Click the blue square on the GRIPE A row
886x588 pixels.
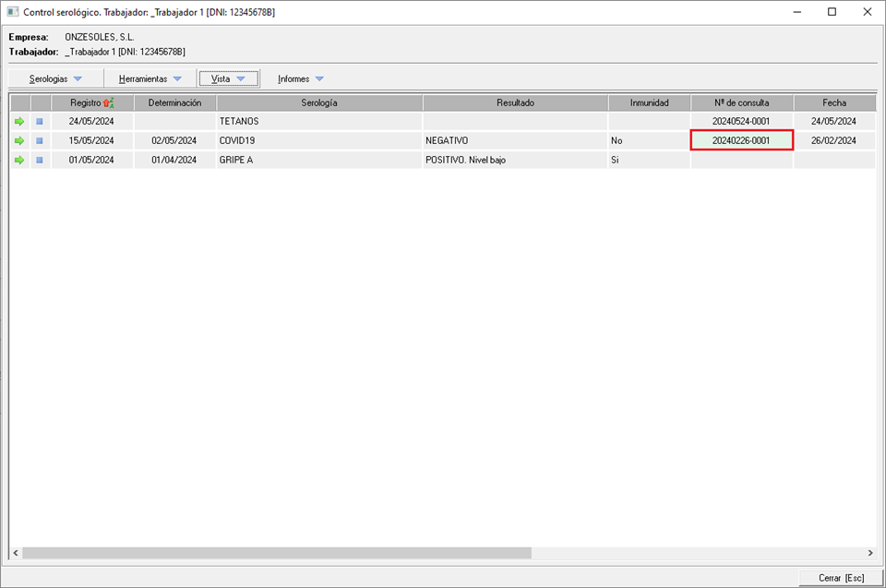40,160
